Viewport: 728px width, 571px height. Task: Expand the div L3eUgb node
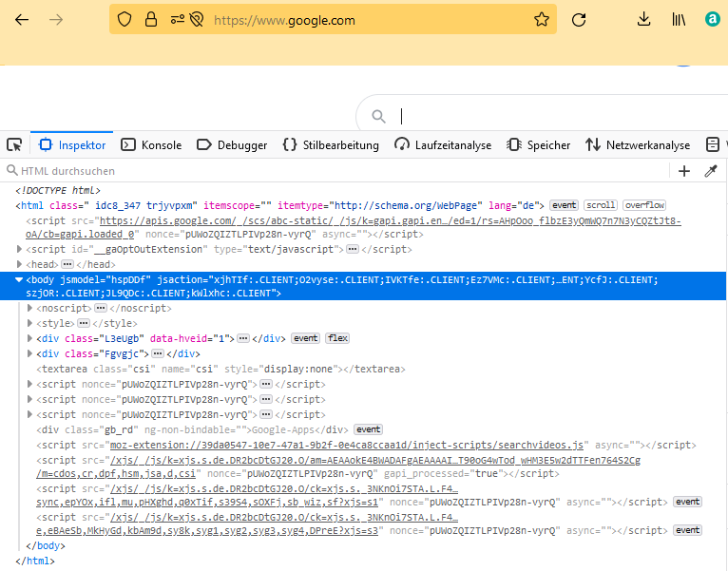[x=29, y=338]
